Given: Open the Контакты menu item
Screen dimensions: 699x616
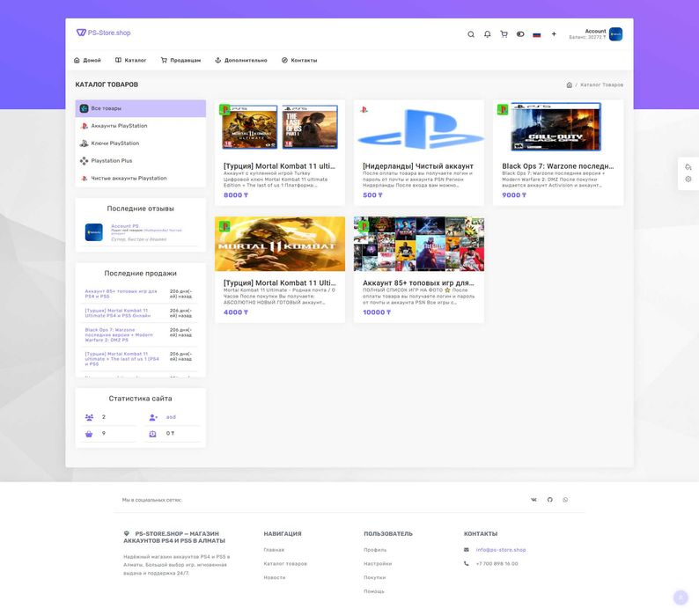Looking at the screenshot, I should [299, 60].
